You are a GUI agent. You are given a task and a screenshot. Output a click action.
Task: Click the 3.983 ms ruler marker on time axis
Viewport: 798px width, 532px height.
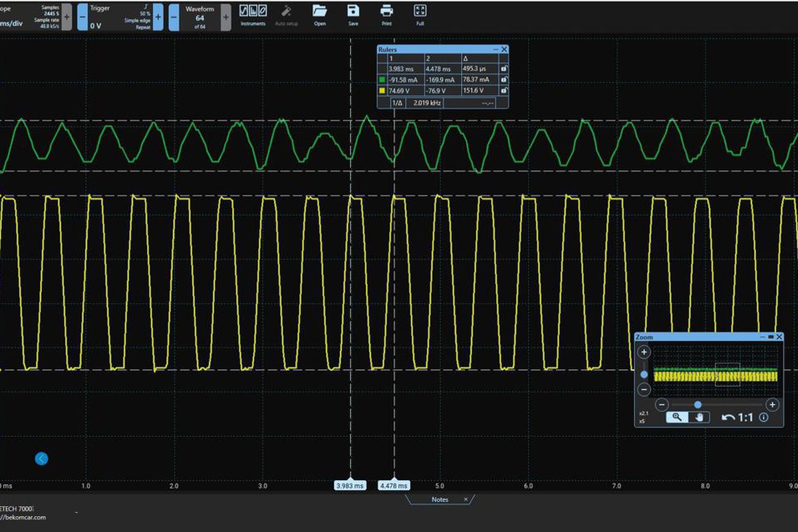(350, 486)
